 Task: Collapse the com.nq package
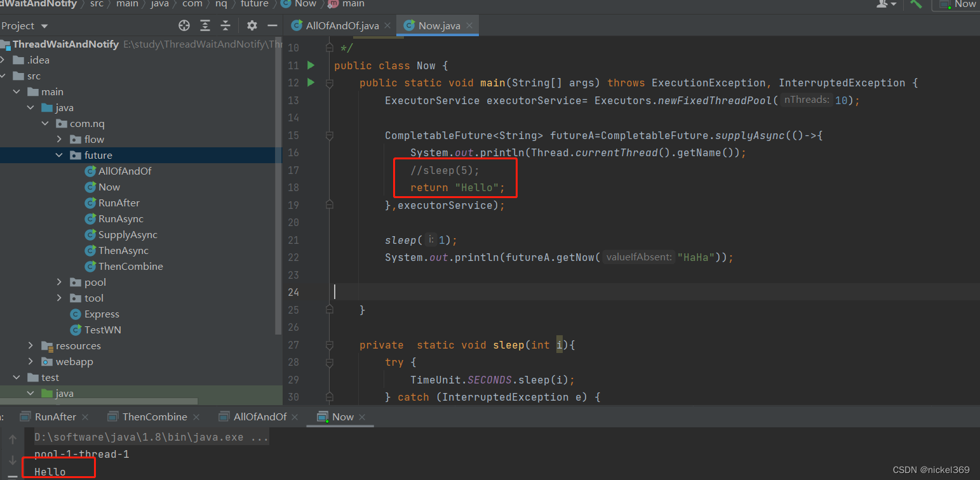[45, 124]
